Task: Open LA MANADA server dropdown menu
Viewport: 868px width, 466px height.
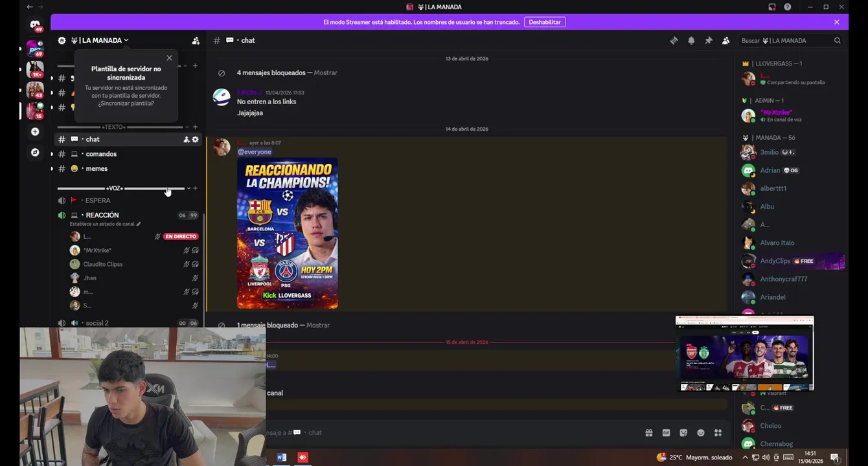Action: click(x=98, y=40)
